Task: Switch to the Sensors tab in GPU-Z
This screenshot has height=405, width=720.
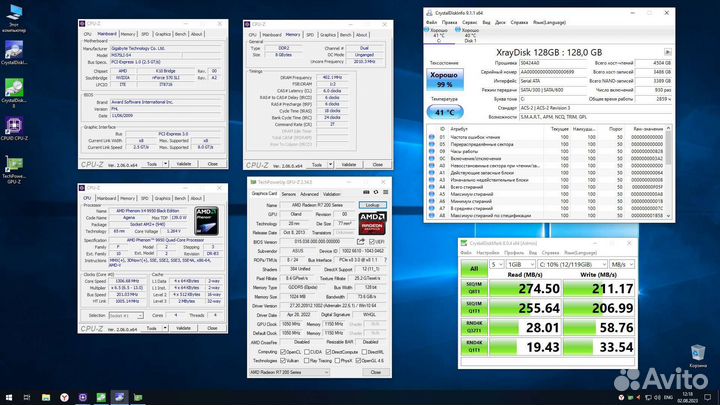Action: coord(288,194)
